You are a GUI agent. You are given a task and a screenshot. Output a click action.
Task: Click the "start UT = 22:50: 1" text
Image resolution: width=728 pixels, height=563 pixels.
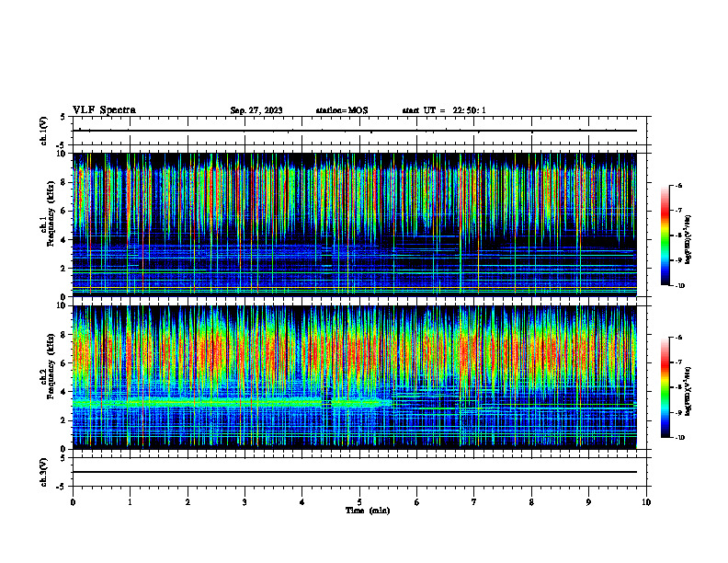pos(444,110)
